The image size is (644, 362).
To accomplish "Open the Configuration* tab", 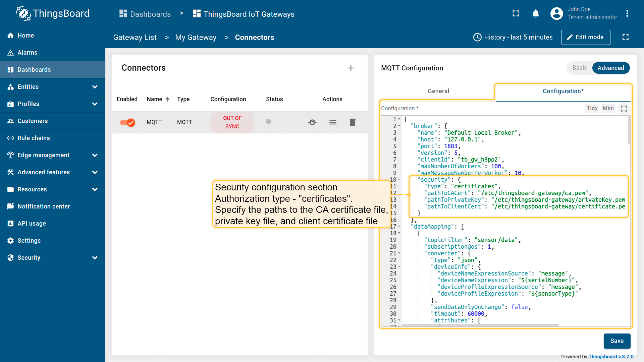I will pos(563,91).
